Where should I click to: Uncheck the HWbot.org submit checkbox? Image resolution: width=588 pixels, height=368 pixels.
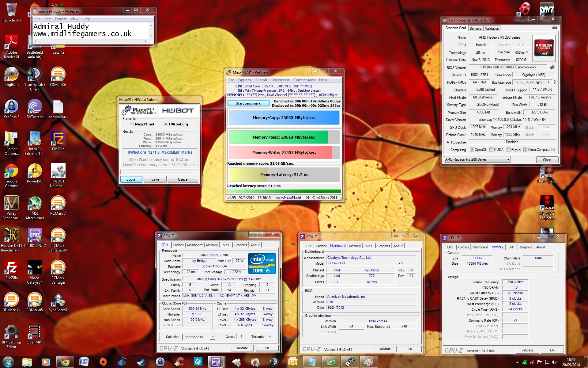pyautogui.click(x=166, y=124)
